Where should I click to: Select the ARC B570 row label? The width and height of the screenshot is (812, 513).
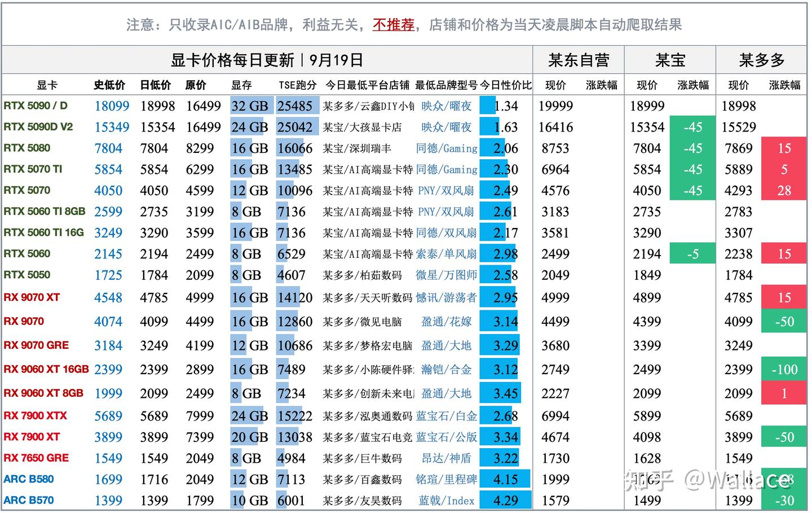[x=29, y=501]
